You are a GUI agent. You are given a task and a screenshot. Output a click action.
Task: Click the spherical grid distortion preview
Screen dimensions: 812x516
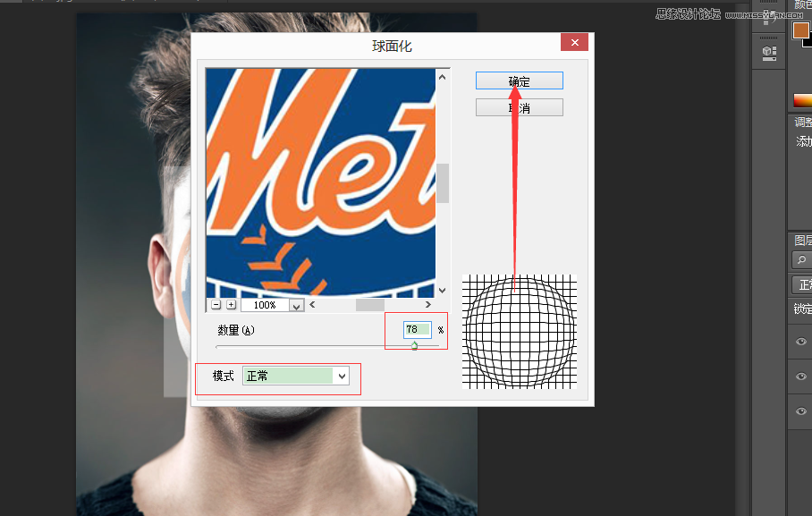[x=520, y=332]
